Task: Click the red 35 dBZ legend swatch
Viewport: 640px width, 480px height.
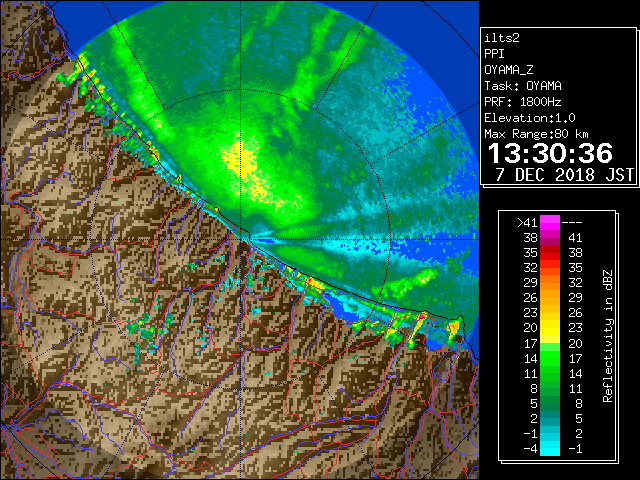Action: [x=550, y=253]
